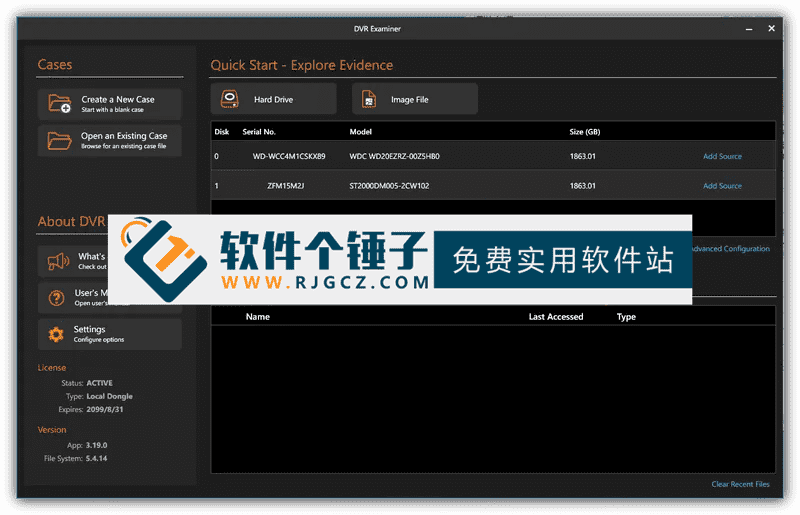Click Clear Recent Files link

point(740,484)
